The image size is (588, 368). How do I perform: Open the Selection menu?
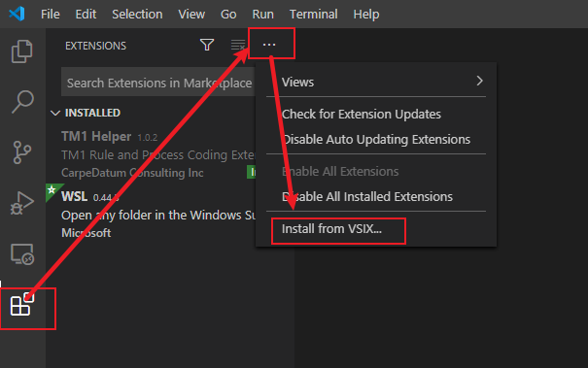tap(137, 15)
